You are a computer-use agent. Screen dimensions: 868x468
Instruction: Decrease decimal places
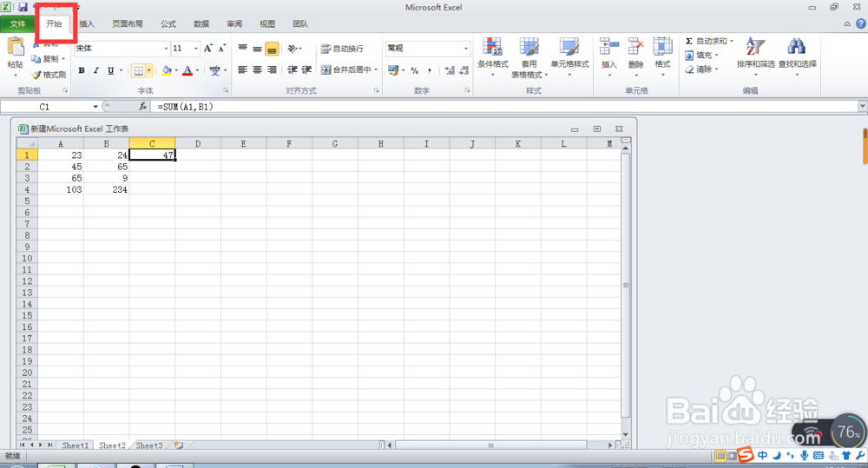464,70
